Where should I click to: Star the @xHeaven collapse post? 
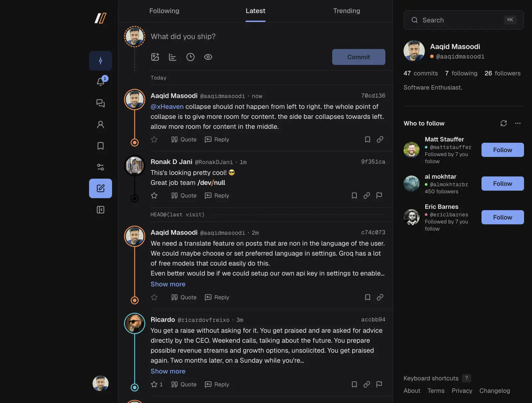pos(154,139)
